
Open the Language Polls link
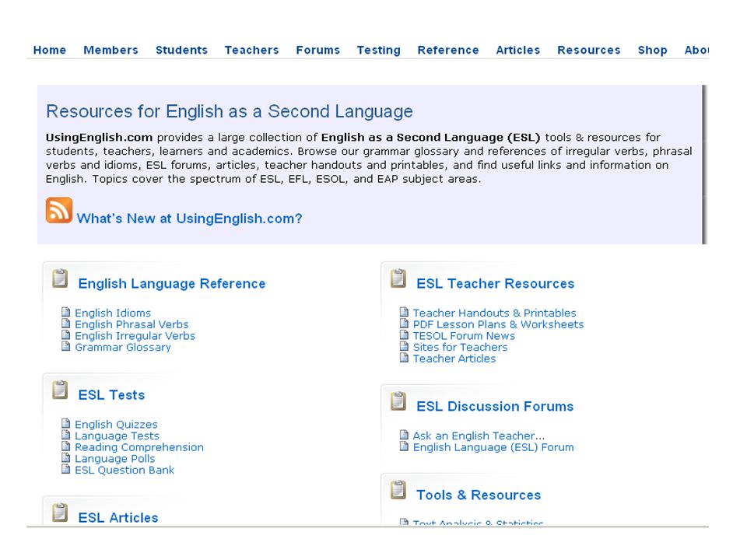[115, 459]
